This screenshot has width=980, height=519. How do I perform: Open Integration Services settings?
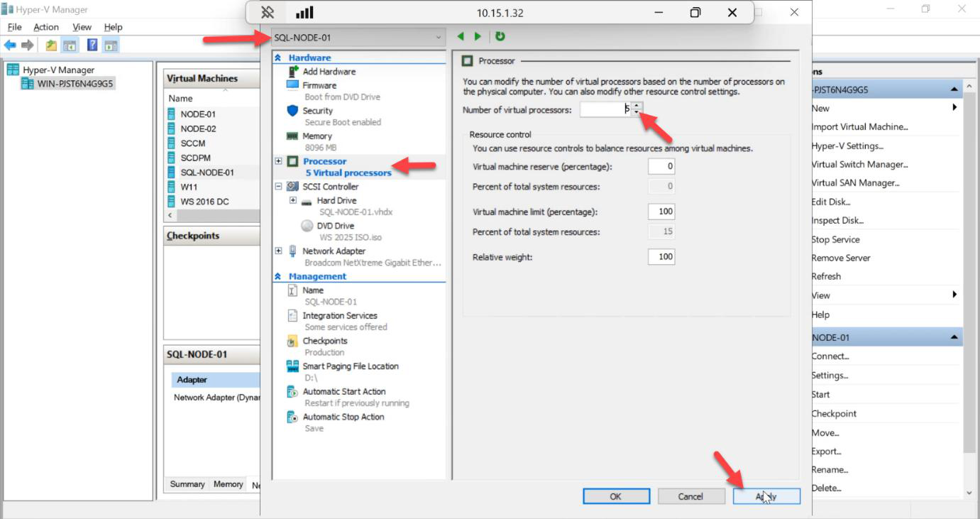tap(339, 316)
